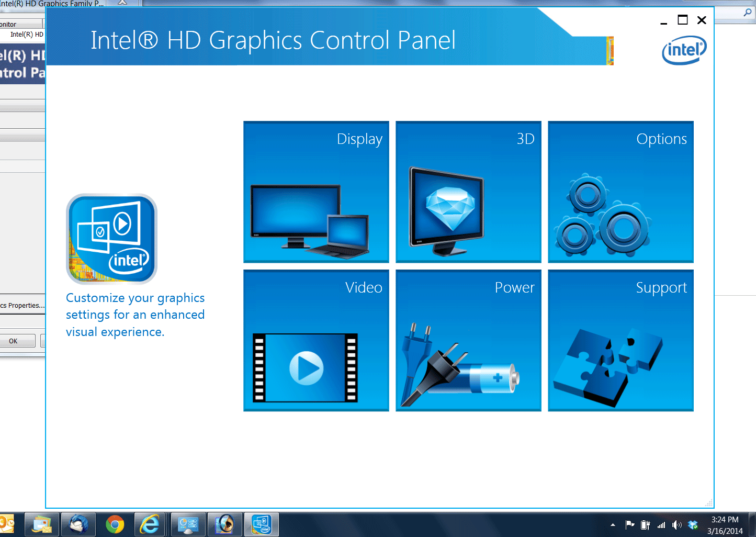Open the mail envelope taskbar icon
This screenshot has width=756, height=537.
click(x=42, y=524)
